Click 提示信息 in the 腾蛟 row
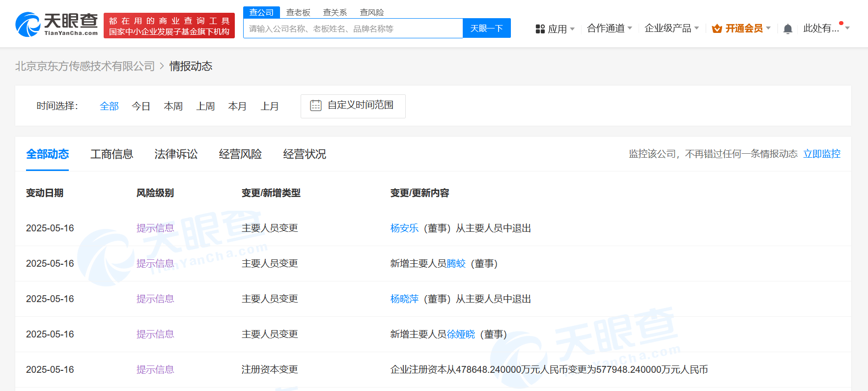Image resolution: width=868 pixels, height=391 pixels. 155,263
